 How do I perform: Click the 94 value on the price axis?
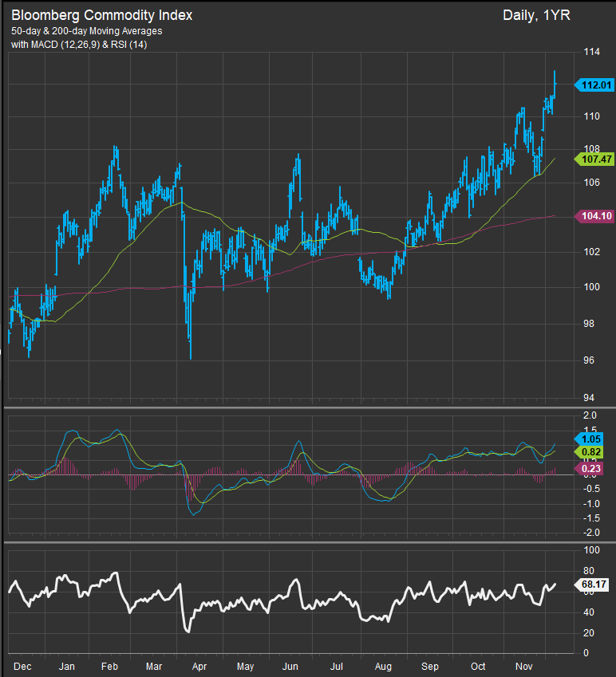point(589,398)
